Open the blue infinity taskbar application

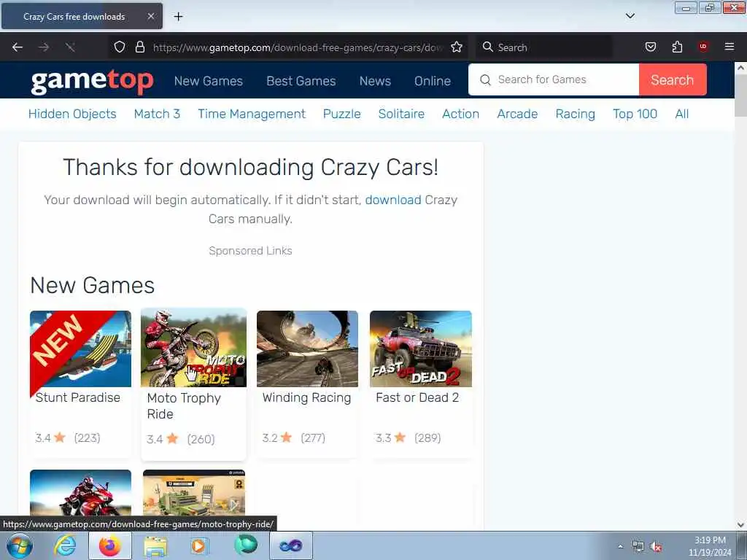(290, 545)
